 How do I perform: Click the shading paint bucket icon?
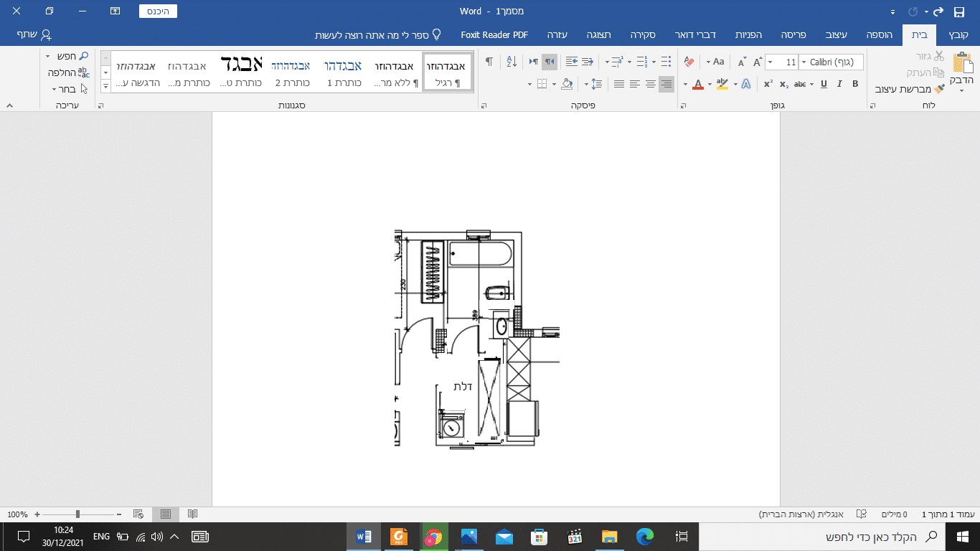[x=567, y=84]
